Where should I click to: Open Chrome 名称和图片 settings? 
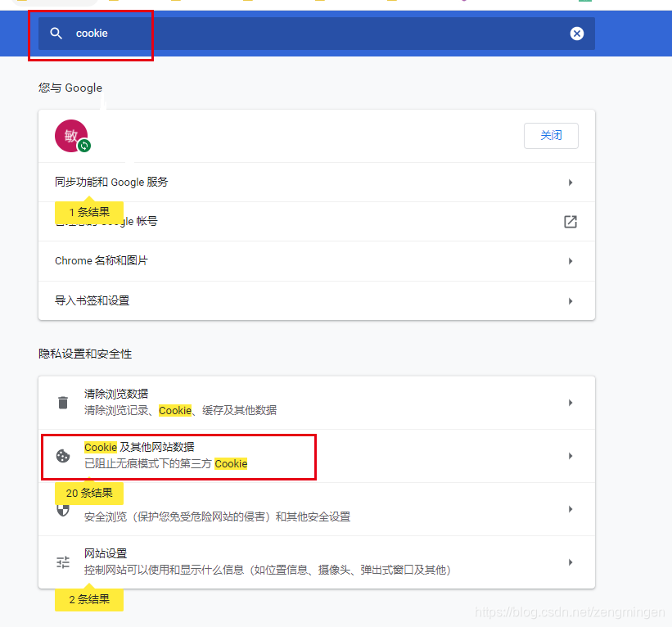[x=317, y=261]
